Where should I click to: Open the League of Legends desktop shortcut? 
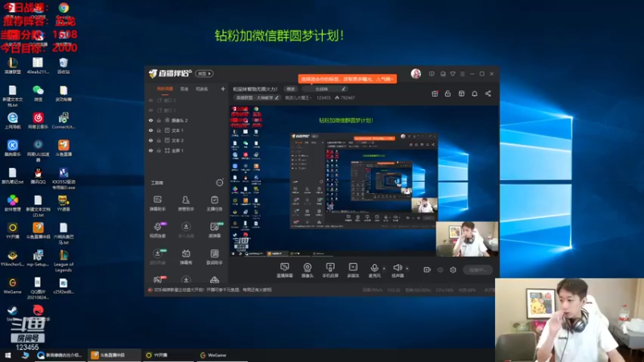[64, 261]
